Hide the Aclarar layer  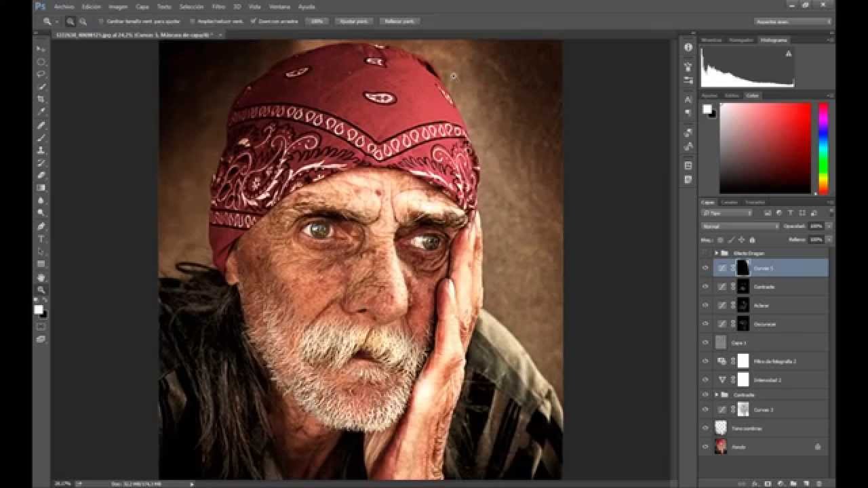click(x=705, y=305)
